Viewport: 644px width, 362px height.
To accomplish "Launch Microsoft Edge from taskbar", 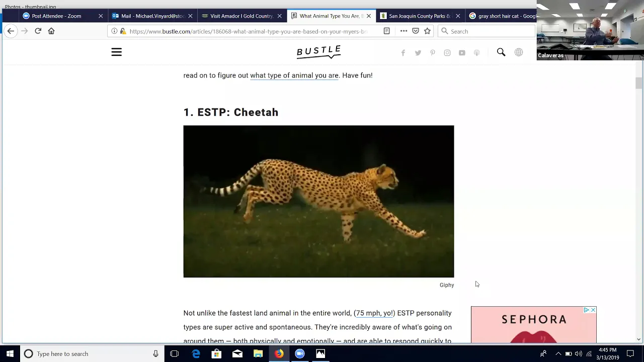I will tap(196, 354).
